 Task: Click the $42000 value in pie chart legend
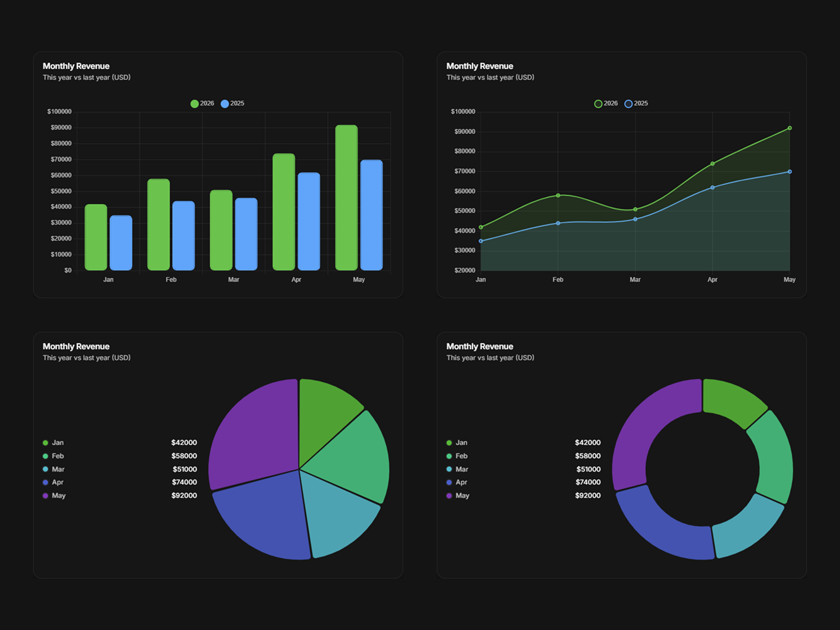point(184,443)
